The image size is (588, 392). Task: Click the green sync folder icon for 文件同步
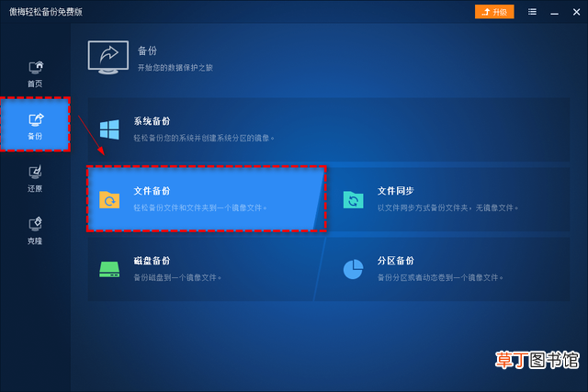tap(353, 200)
